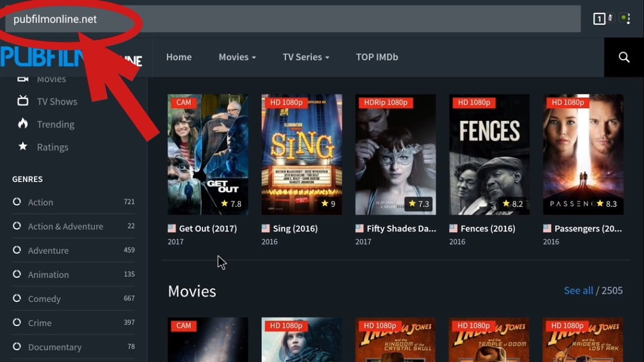Viewport: 644px width, 362px height.
Task: Click the circle icon beside Documentary genre
Action: 17,346
